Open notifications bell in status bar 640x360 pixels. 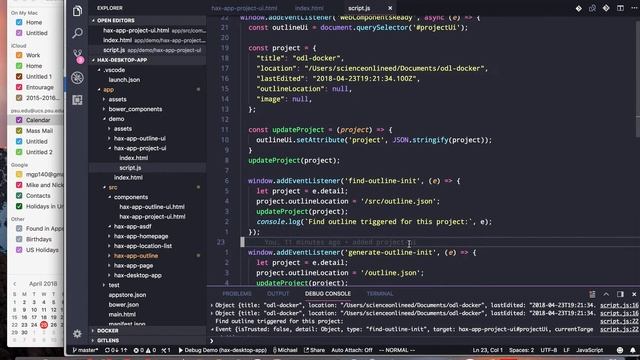[x=633, y=350]
